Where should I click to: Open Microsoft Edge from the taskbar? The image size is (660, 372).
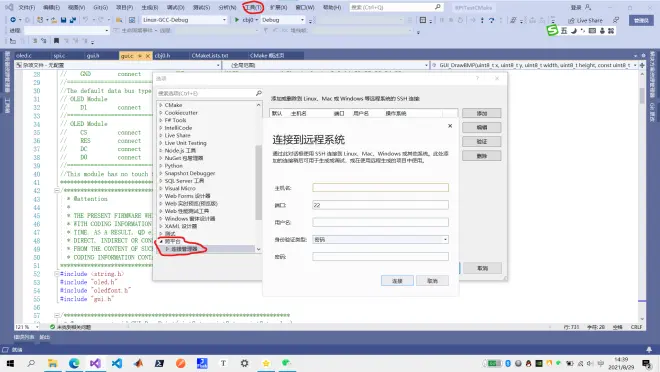click(74, 363)
